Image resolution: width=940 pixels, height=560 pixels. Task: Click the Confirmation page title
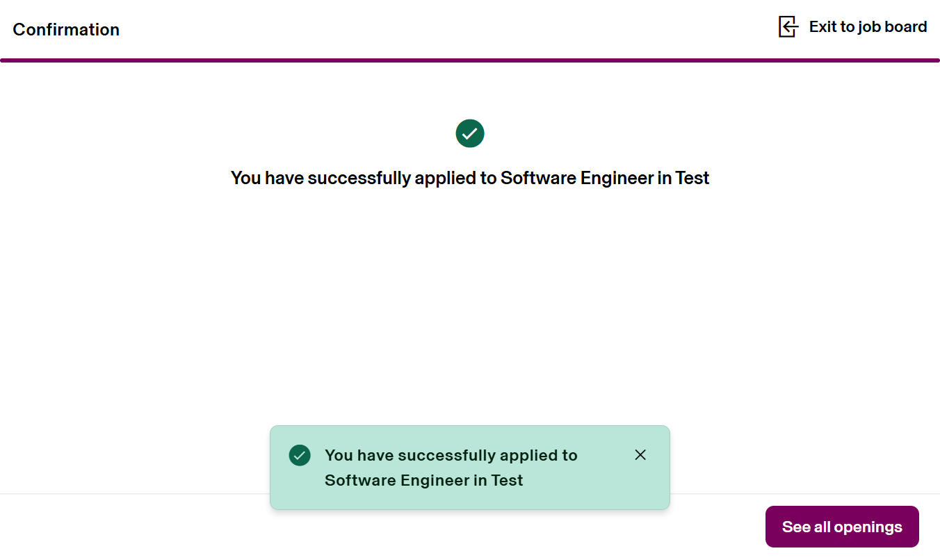pos(66,30)
